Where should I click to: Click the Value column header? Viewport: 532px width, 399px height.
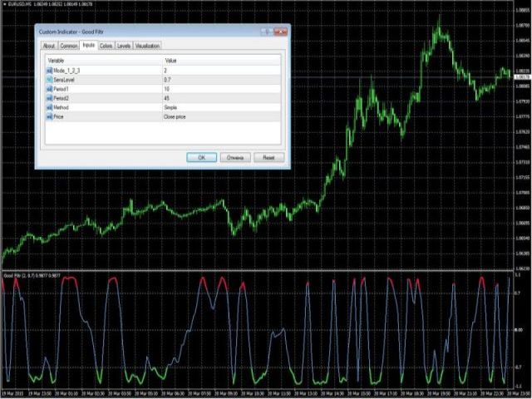point(220,61)
